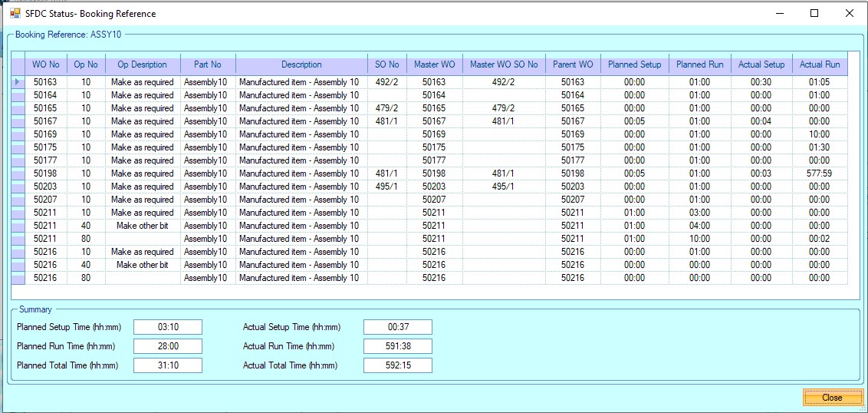Screen dimensions: 868x413
Task: Select the Planned Total Time field
Action: 168,365
